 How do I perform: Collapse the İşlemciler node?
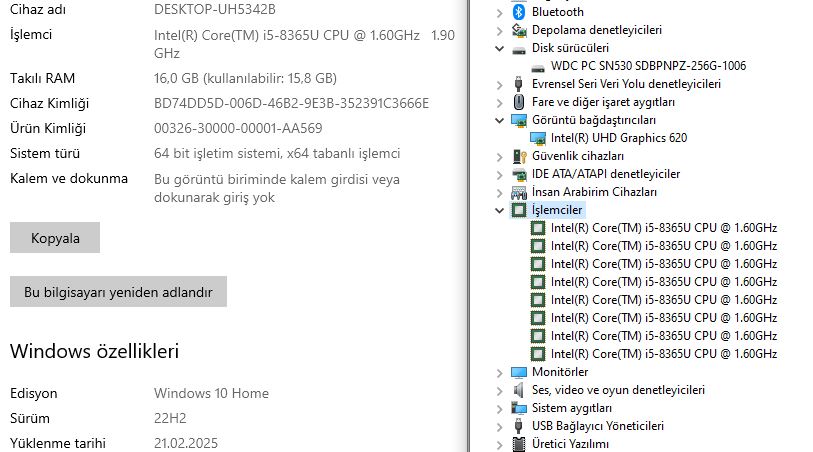point(499,210)
